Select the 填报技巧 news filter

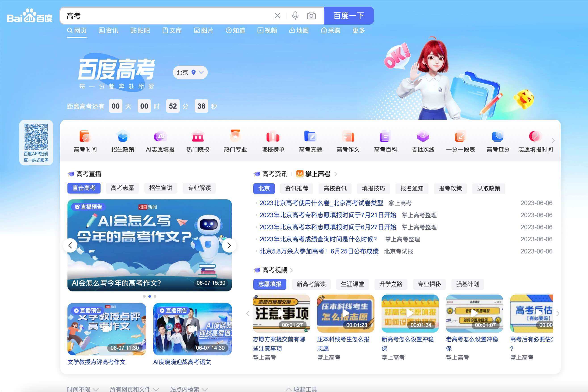(373, 188)
